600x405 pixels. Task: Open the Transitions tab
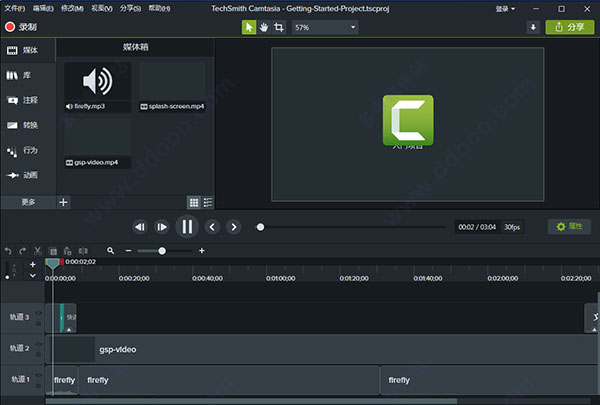pyautogui.click(x=28, y=125)
